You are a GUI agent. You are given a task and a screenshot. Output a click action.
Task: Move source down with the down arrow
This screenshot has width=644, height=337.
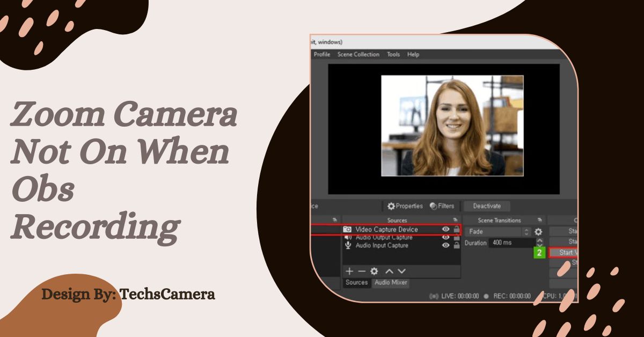pyautogui.click(x=401, y=272)
